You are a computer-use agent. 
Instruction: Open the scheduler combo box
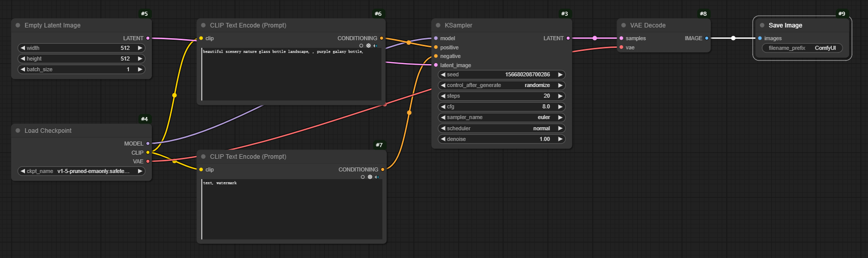pos(502,129)
